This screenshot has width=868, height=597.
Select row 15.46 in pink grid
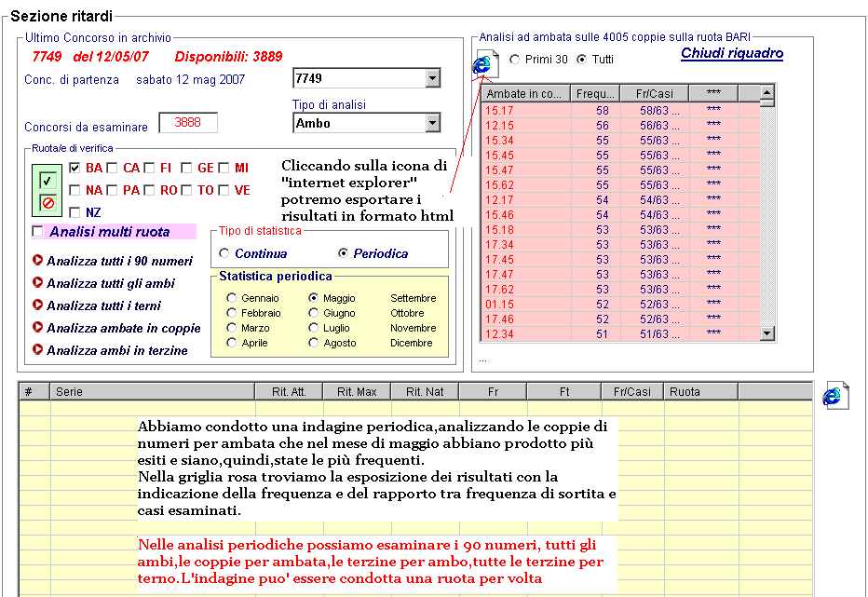[620, 215]
